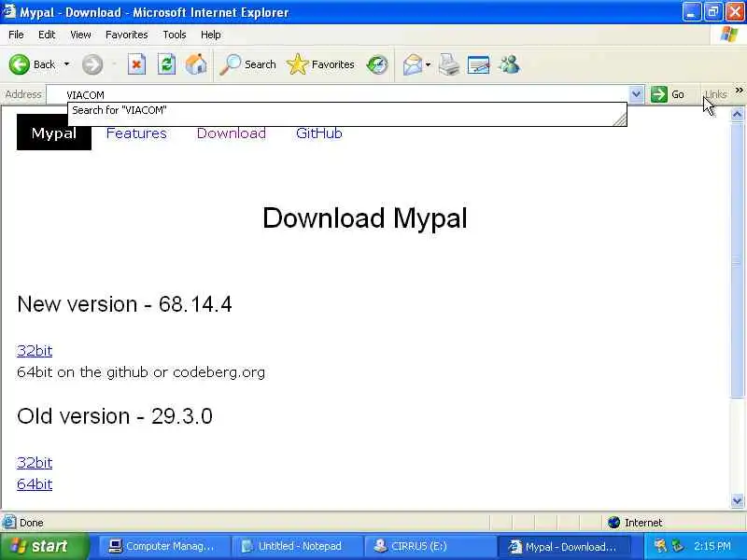Open the Tools menu
The height and width of the screenshot is (560, 747).
pyautogui.click(x=175, y=35)
